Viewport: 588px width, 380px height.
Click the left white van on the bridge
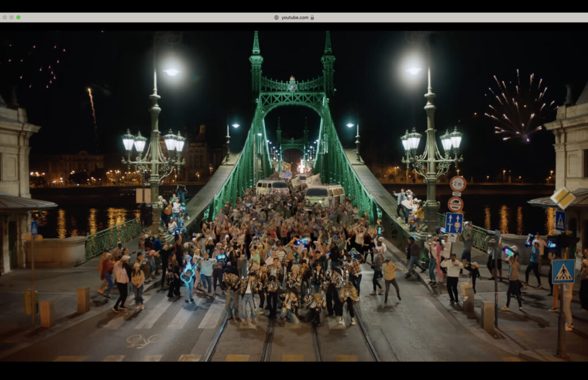pos(272,187)
